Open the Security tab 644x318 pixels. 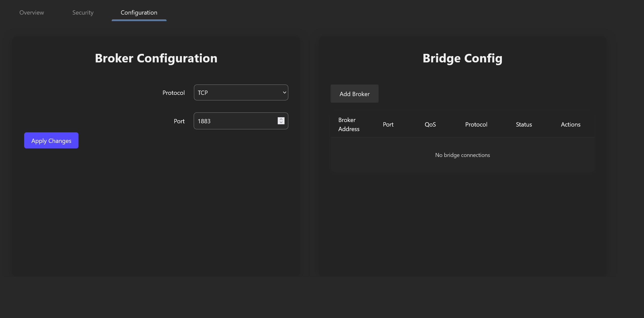coord(83,13)
